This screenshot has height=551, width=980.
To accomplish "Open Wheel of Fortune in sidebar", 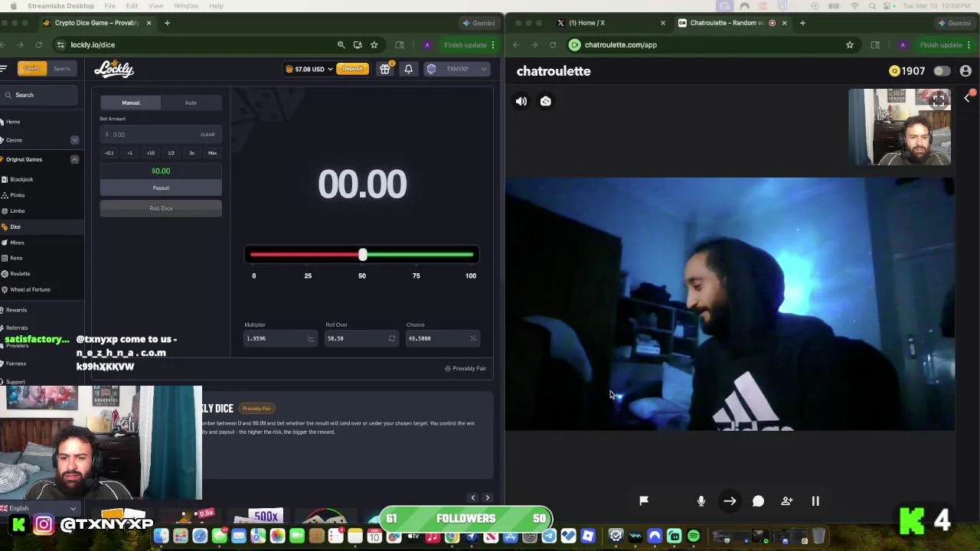I will 30,289.
